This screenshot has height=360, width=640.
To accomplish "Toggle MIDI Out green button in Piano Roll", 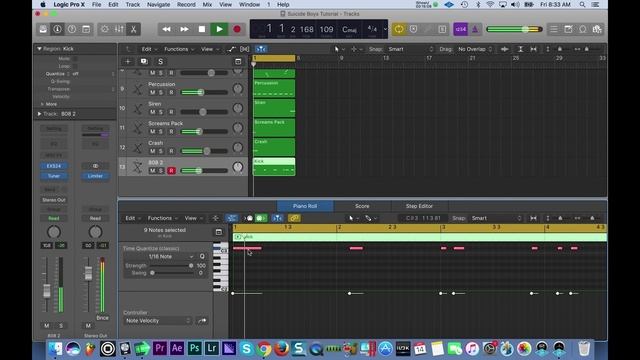I will click(x=261, y=218).
